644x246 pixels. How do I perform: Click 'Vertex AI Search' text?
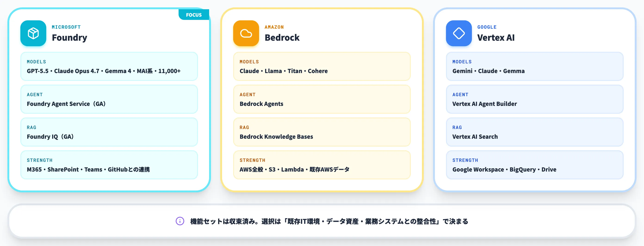[x=475, y=137]
